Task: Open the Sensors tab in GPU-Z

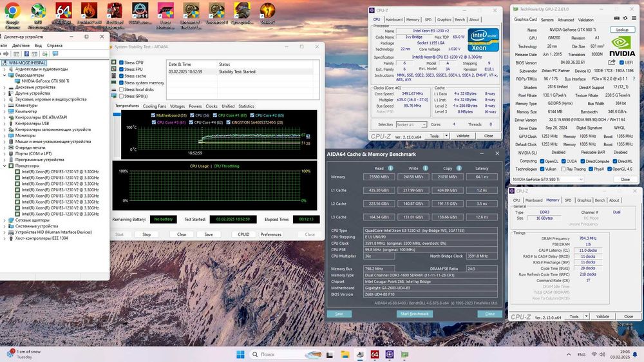Action: 548,19
